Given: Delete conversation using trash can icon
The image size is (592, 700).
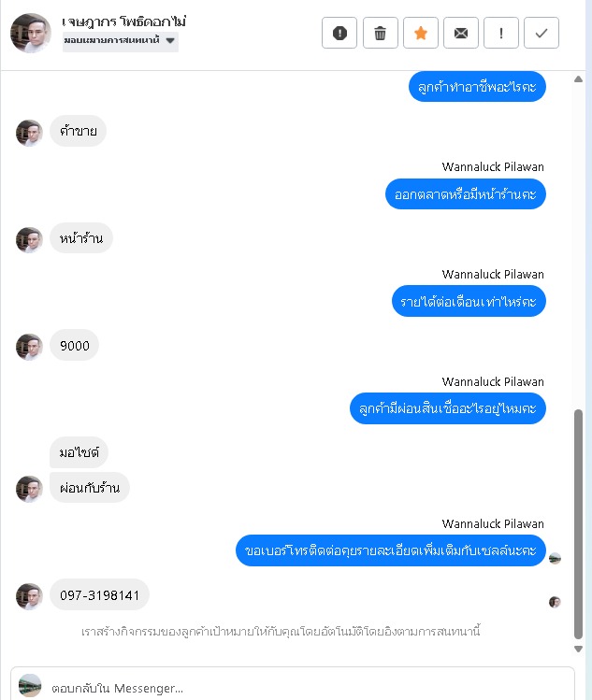Looking at the screenshot, I should point(381,33).
